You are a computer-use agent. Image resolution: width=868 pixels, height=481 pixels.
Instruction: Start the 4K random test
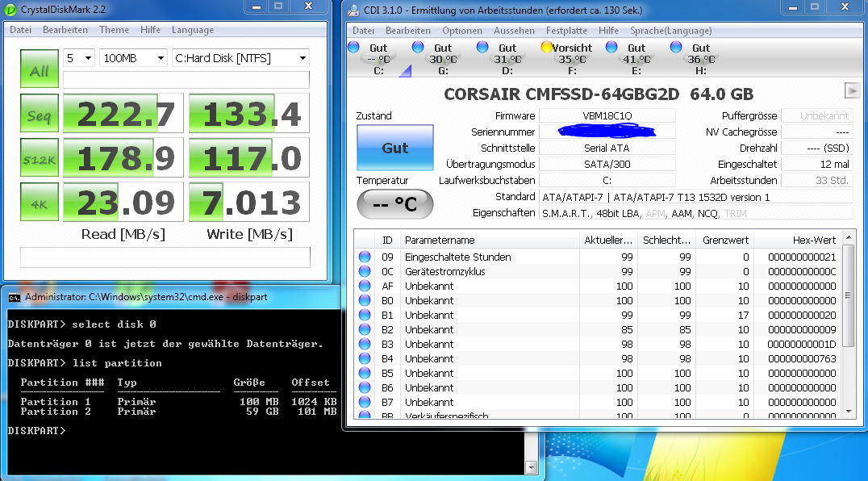pos(40,202)
